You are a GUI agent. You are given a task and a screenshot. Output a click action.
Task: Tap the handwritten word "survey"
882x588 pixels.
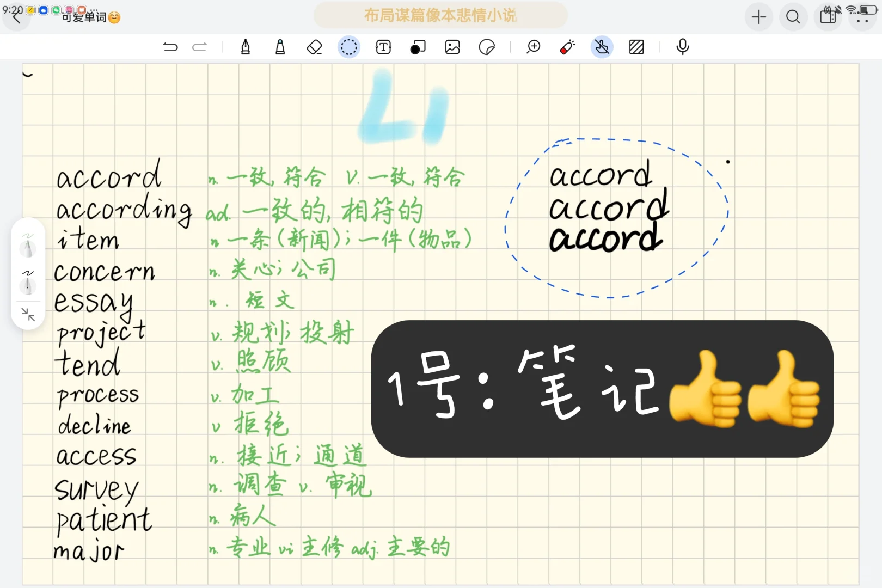[97, 490]
